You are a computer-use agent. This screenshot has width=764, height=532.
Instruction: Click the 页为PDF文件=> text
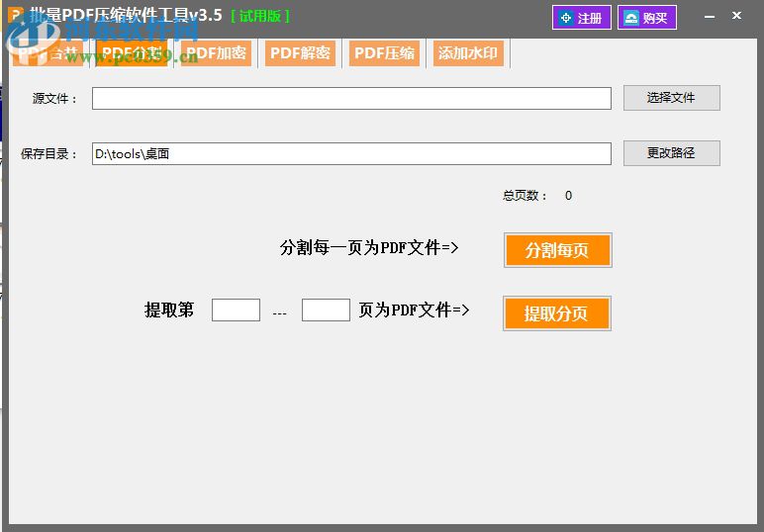tap(414, 310)
